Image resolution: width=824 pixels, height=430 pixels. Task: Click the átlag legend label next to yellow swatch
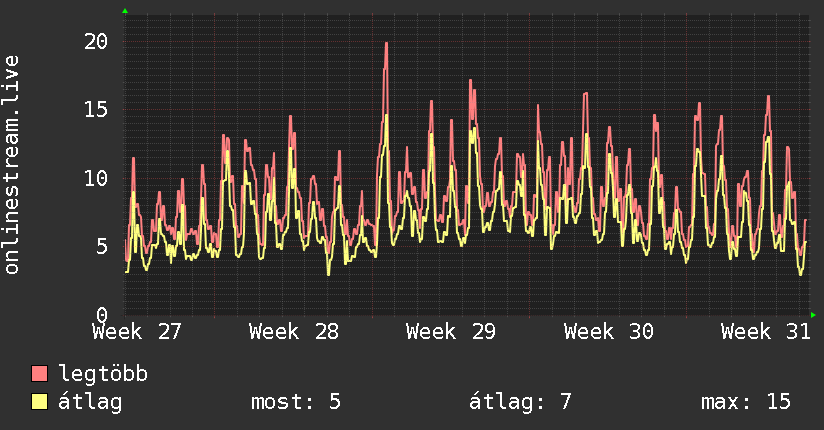pos(90,402)
